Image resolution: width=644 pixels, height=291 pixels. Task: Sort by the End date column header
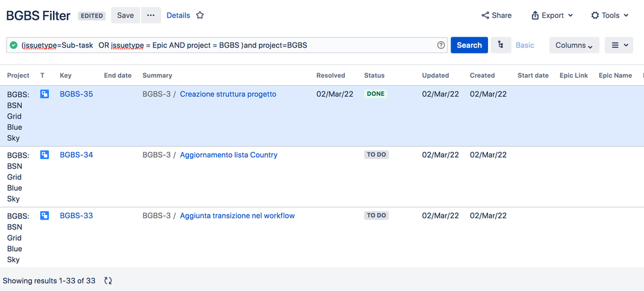[118, 75]
